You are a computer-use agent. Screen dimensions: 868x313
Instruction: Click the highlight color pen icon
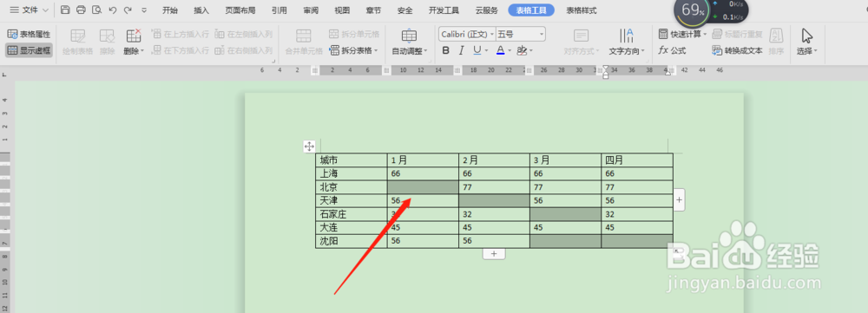click(522, 51)
